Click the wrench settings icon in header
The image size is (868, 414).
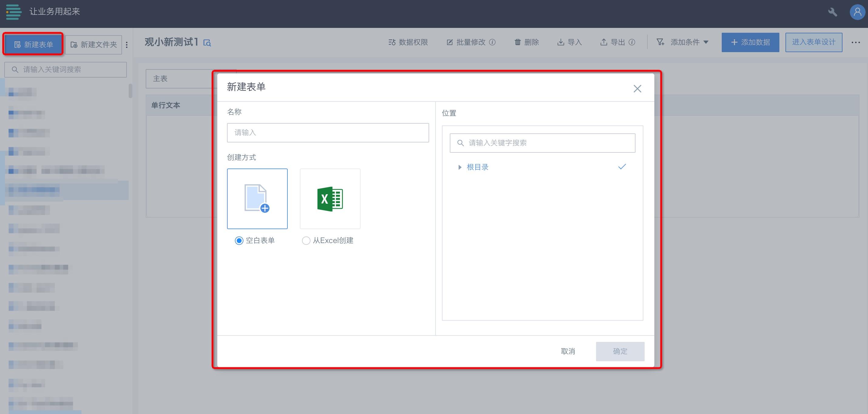click(x=832, y=12)
